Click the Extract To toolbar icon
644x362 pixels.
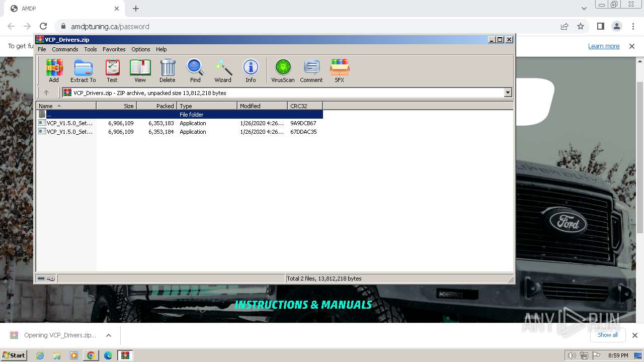click(83, 70)
